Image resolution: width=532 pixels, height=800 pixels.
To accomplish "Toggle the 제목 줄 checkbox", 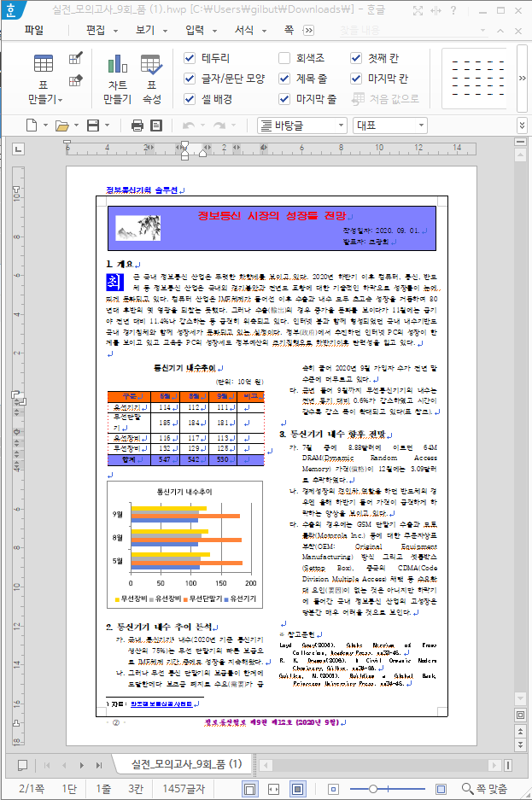I will coord(284,79).
